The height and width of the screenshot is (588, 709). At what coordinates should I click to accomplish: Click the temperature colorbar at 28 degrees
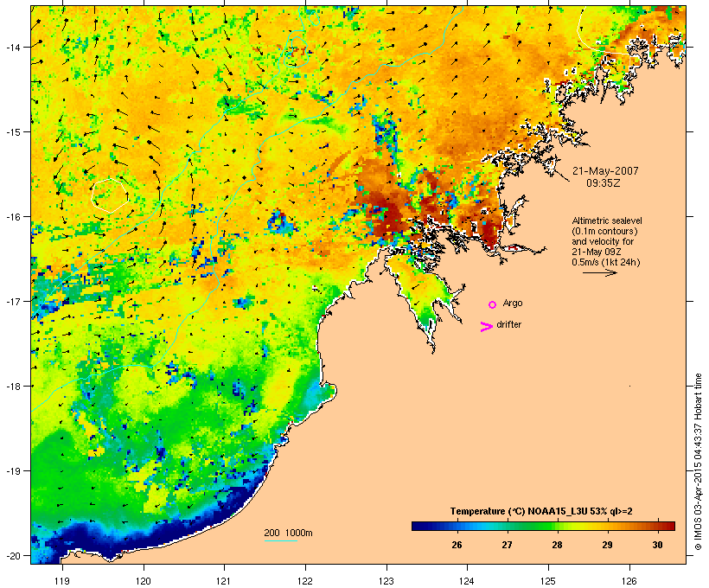click(x=557, y=526)
